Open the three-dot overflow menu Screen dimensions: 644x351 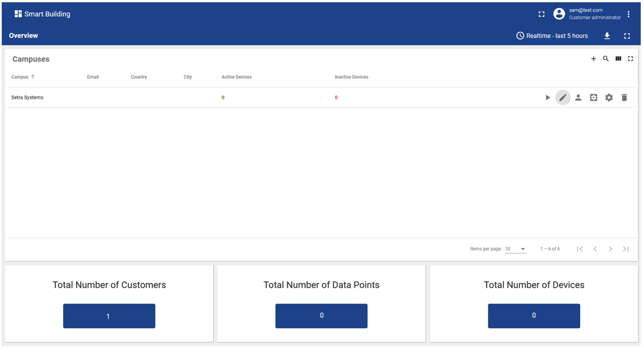(629, 14)
